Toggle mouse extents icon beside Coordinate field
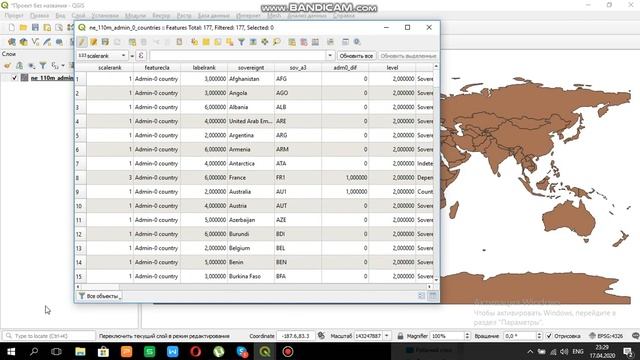Image resolution: width=640 pixels, height=360 pixels. tap(321, 336)
